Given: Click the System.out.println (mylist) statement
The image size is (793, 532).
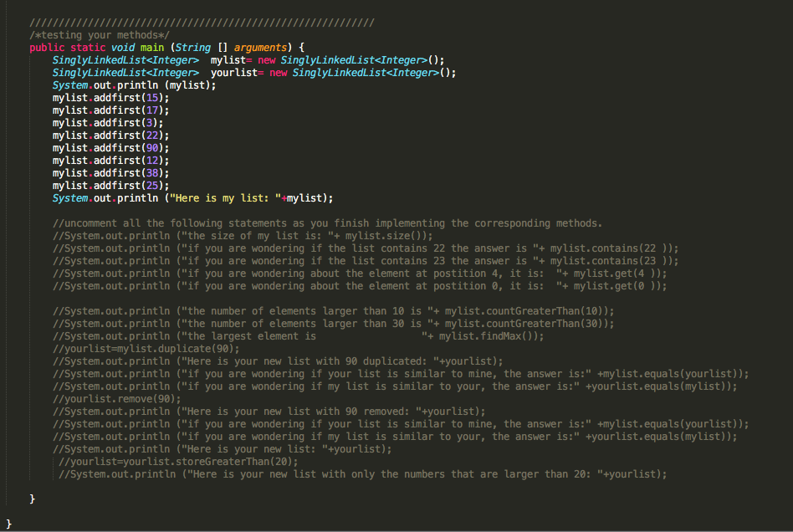Looking at the screenshot, I should coord(134,84).
